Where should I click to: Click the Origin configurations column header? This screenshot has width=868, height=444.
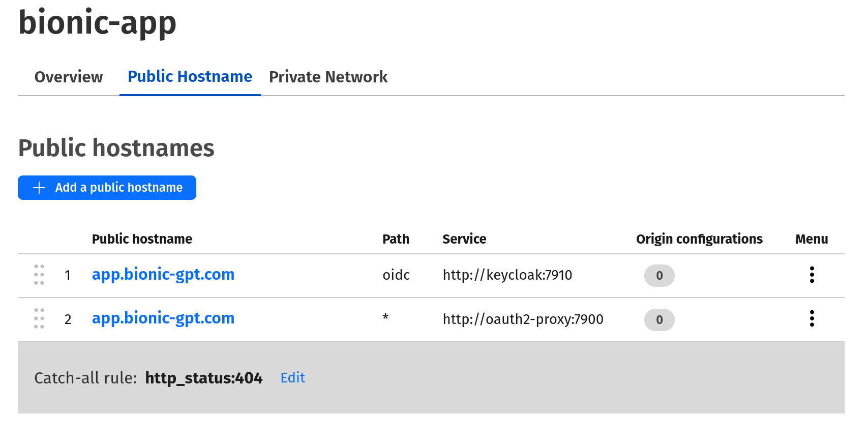pyautogui.click(x=699, y=239)
